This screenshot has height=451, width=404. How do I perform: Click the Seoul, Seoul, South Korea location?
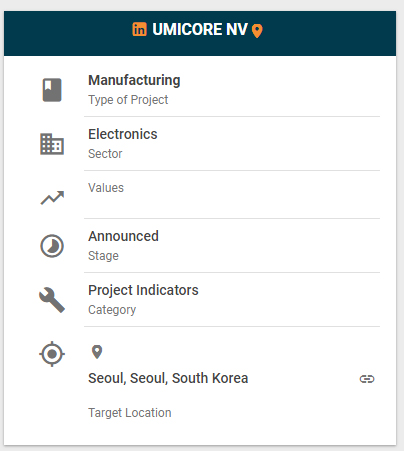pyautogui.click(x=168, y=378)
